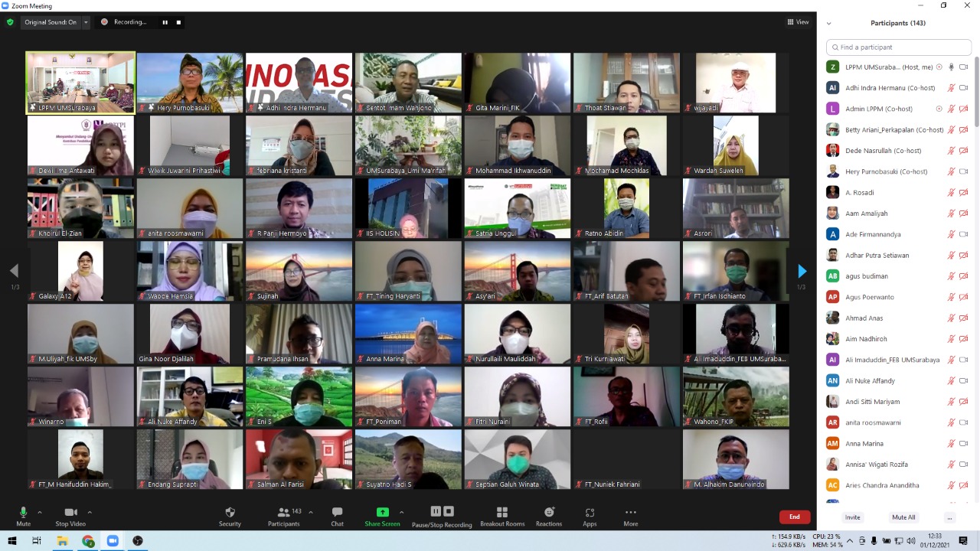
Task: Select participant Andi Sitti Mariyam in list
Action: [x=897, y=402]
